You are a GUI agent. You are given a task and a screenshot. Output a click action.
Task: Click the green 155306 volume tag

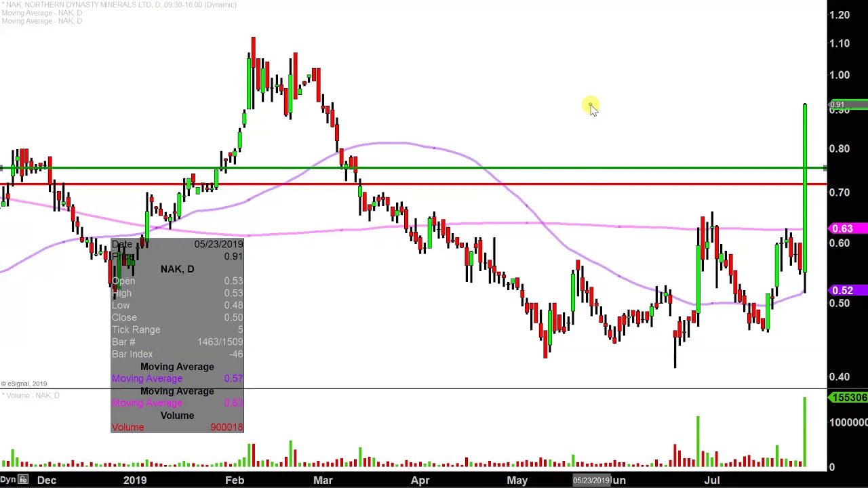tap(848, 398)
